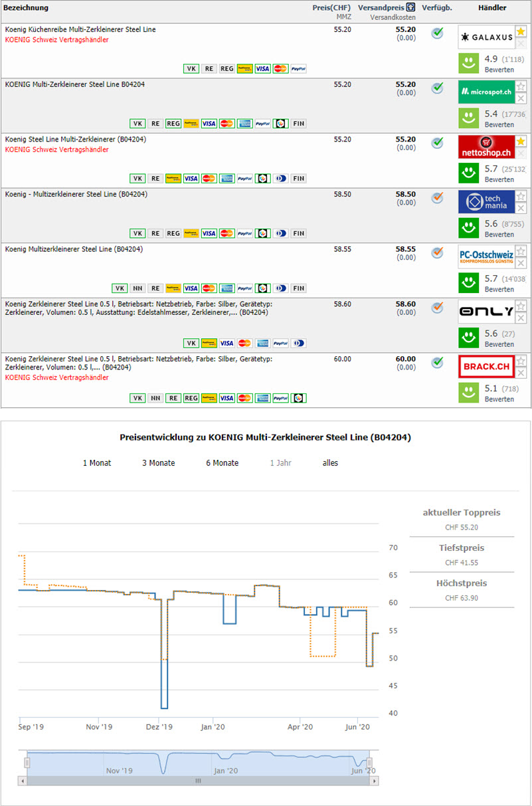532x806 pixels.
Task: Open the Galaxus dealer logo
Action: pyautogui.click(x=486, y=38)
